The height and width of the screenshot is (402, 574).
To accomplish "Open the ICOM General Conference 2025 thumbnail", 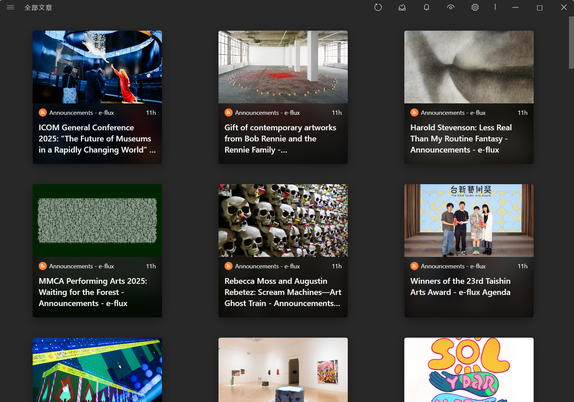I will [97, 67].
